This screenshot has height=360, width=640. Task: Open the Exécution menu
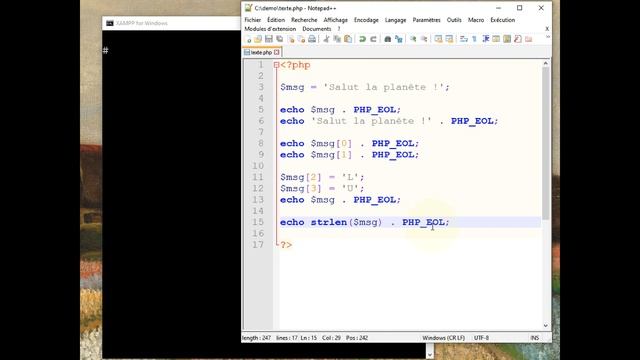coord(502,20)
